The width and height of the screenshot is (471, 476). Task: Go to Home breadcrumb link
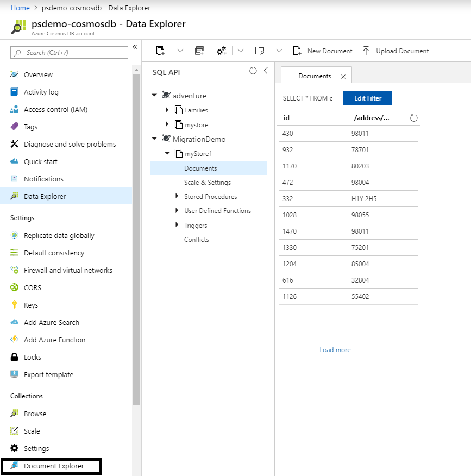coord(20,8)
